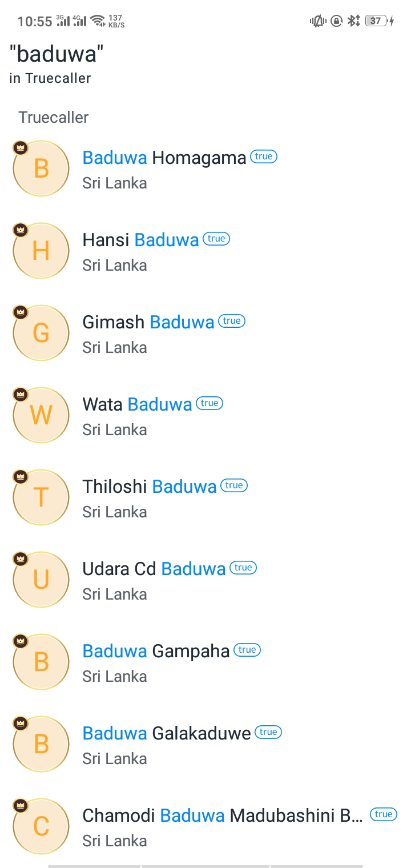Tap the U avatar for Udara Cd Baduwa

point(41,580)
